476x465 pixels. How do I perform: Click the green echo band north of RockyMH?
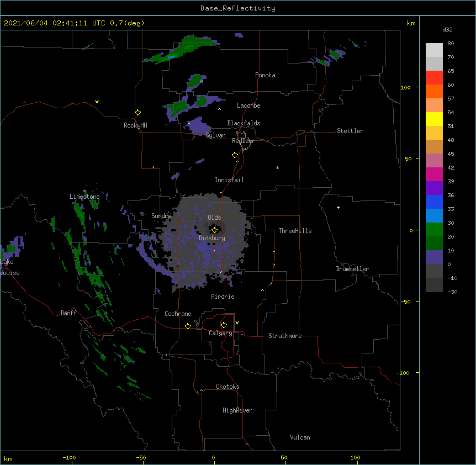(181, 49)
